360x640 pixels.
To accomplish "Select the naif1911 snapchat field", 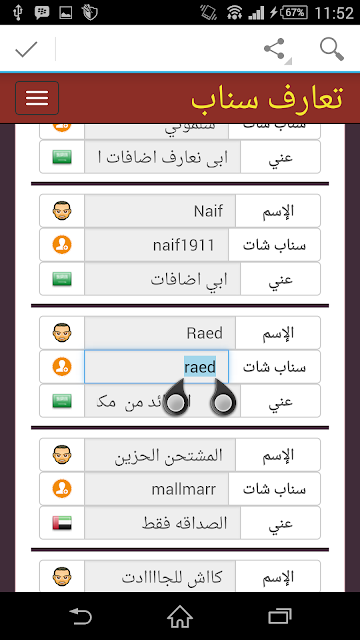I will [156, 245].
